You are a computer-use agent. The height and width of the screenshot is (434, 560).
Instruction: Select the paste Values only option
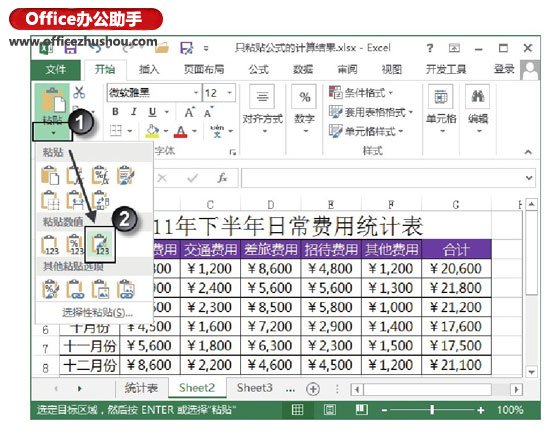(x=50, y=245)
